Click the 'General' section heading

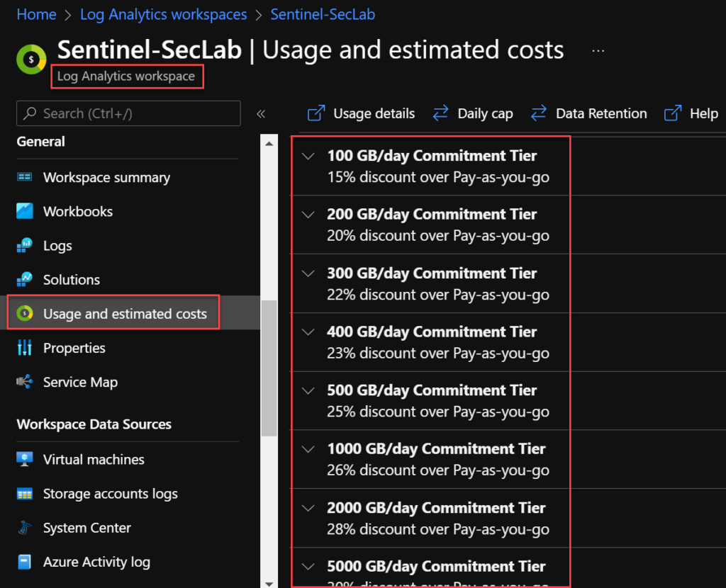[x=40, y=142]
